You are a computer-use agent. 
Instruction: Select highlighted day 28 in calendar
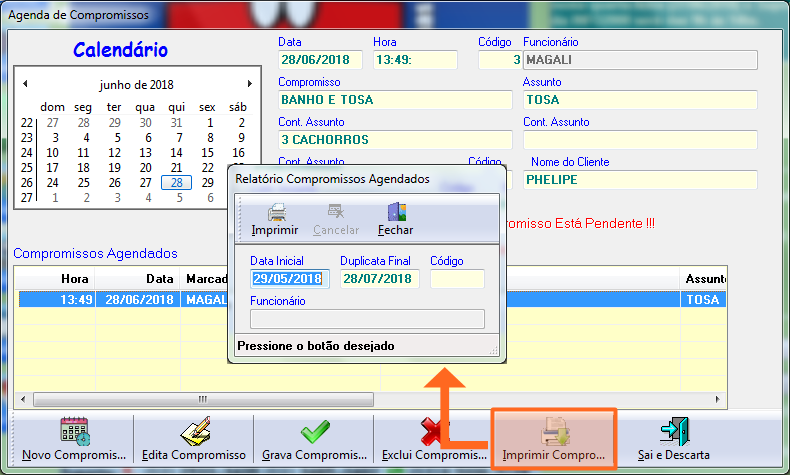pyautogui.click(x=177, y=183)
